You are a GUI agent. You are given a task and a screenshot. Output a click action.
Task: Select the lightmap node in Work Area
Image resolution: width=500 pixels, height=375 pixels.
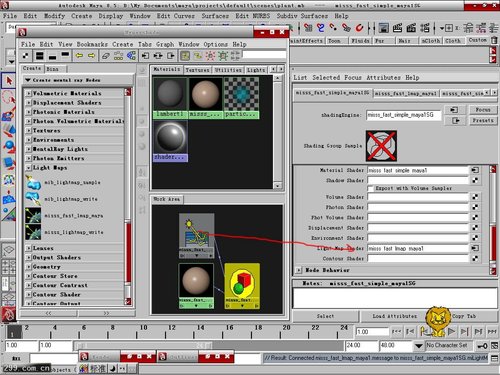pos(197,236)
